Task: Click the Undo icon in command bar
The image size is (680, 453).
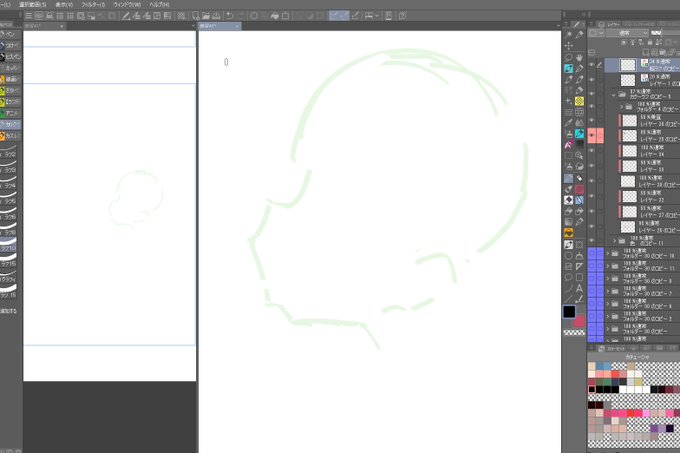Action: coord(229,16)
